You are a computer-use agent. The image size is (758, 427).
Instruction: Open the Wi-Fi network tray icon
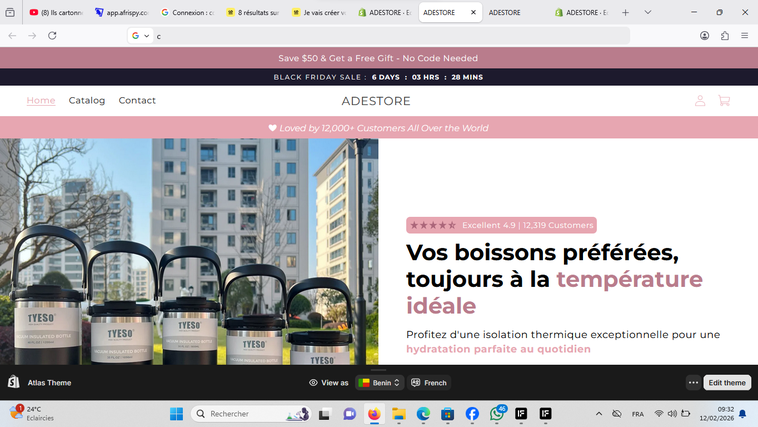pyautogui.click(x=658, y=413)
